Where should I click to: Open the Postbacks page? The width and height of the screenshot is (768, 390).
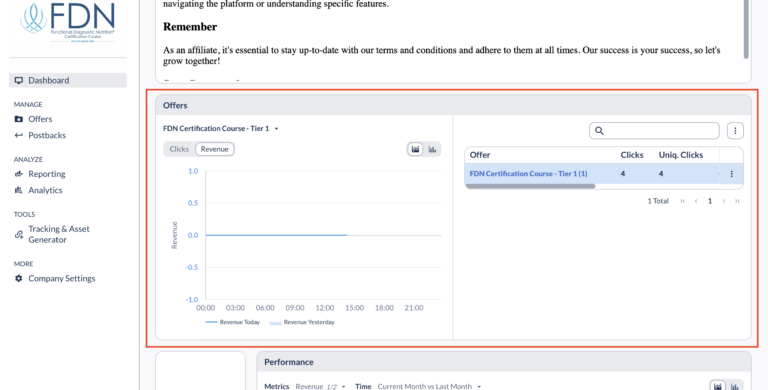(47, 135)
